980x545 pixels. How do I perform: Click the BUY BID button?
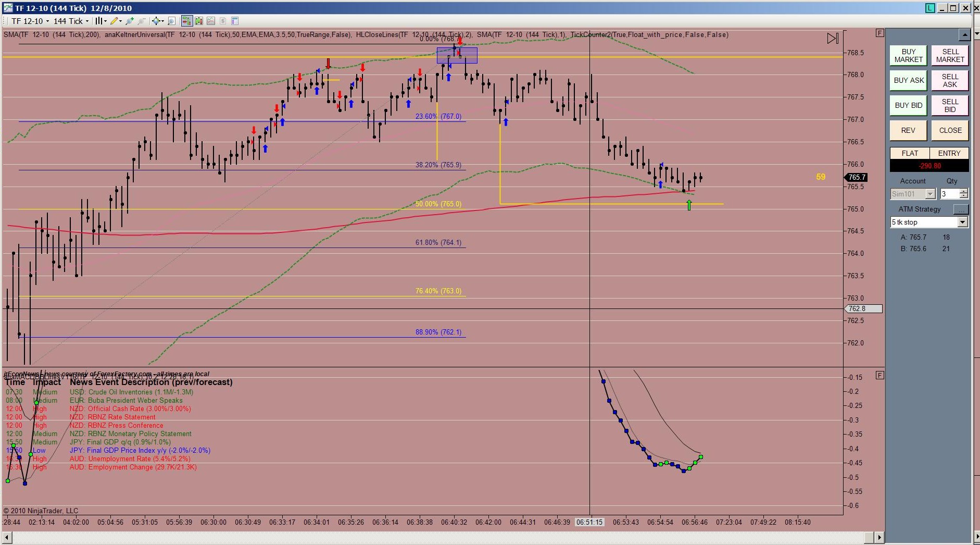(x=908, y=105)
